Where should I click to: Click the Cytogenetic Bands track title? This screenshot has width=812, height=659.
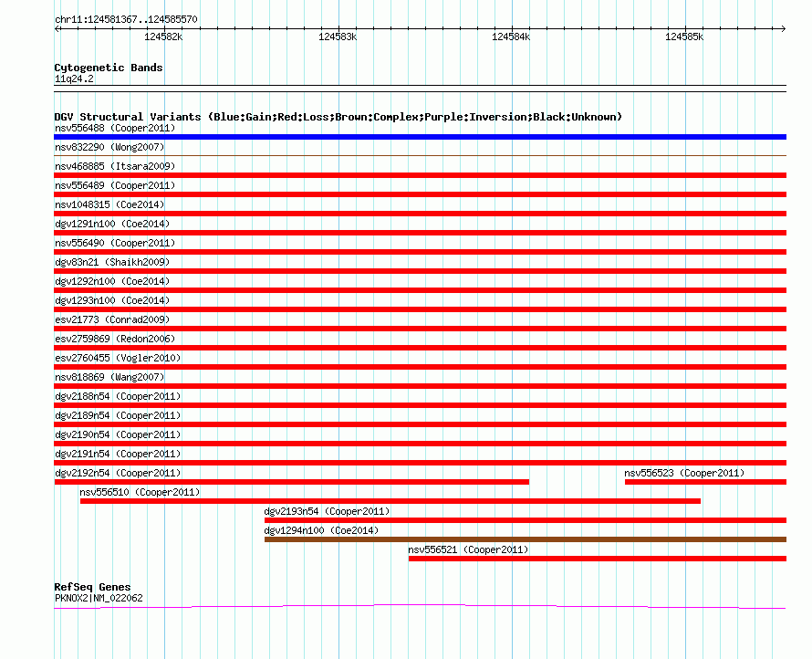pos(109,68)
